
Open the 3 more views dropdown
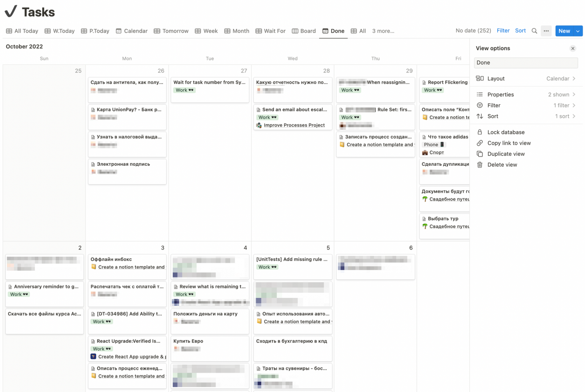(x=383, y=31)
